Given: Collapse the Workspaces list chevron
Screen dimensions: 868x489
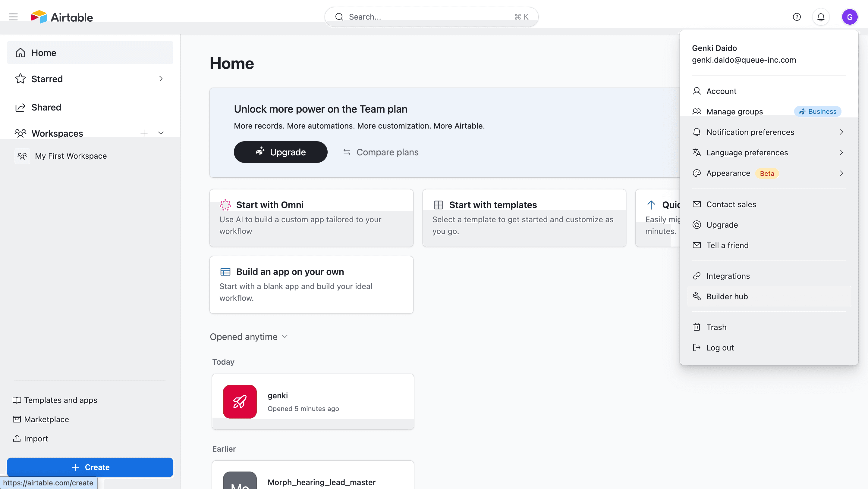Looking at the screenshot, I should tap(161, 133).
